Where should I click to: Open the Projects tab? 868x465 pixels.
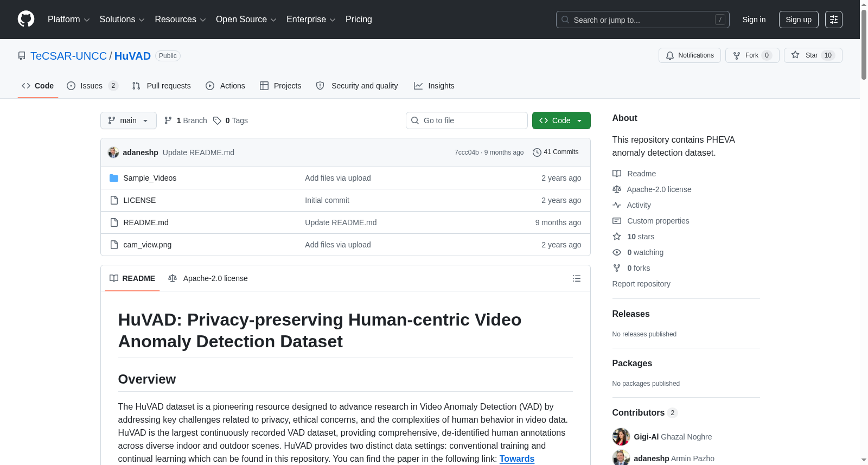(x=280, y=86)
